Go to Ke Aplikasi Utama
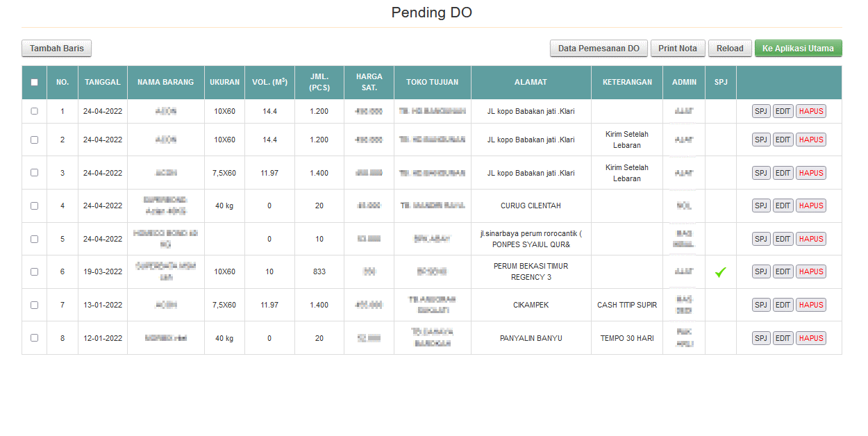868x436 pixels. point(798,49)
